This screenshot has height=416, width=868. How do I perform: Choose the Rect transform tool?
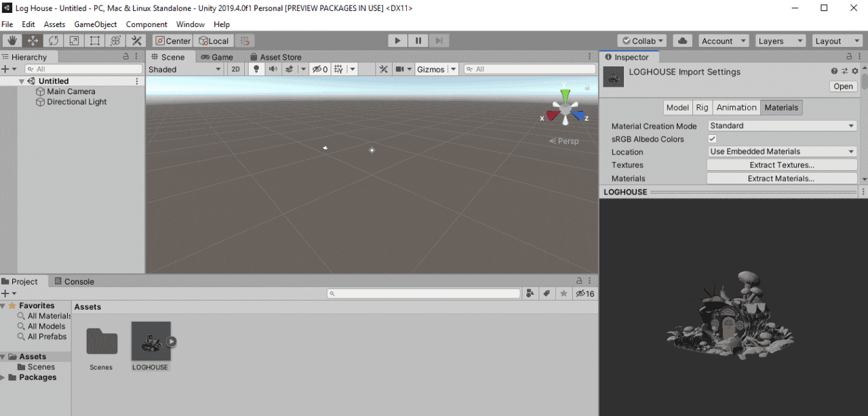pyautogui.click(x=94, y=41)
